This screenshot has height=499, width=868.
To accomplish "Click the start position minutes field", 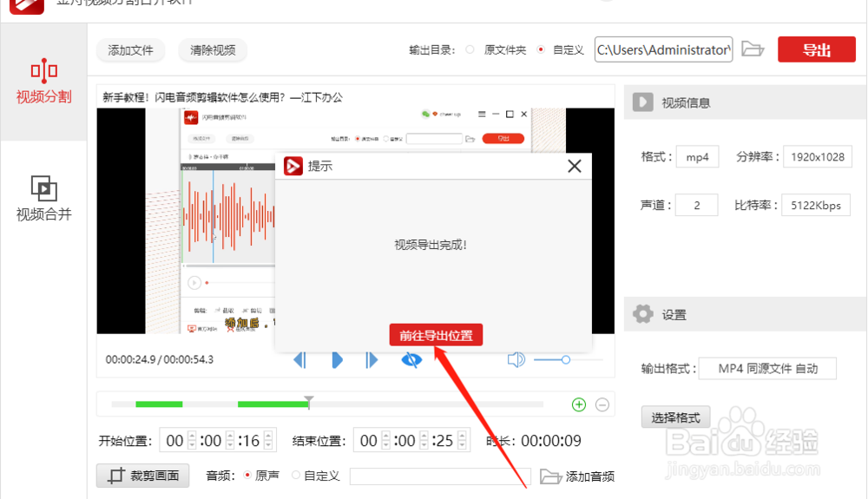I will coord(211,441).
